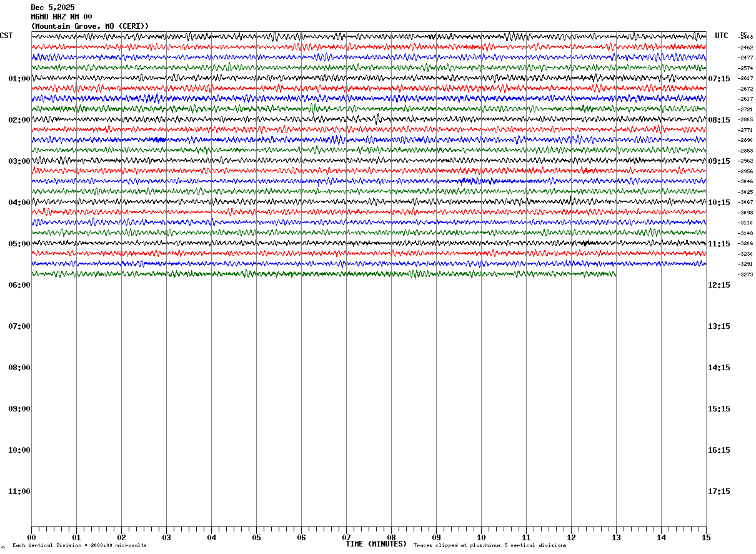The height and width of the screenshot is (554, 756).
Task: Click the 'TIME (MINUTES)' axis title
Action: pyautogui.click(x=376, y=544)
